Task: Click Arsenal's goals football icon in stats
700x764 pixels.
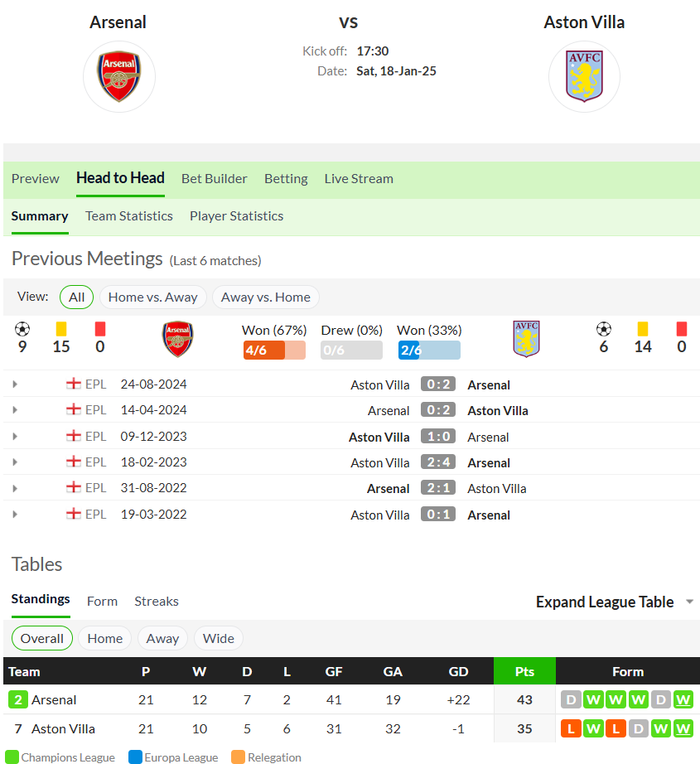Action: (x=22, y=329)
